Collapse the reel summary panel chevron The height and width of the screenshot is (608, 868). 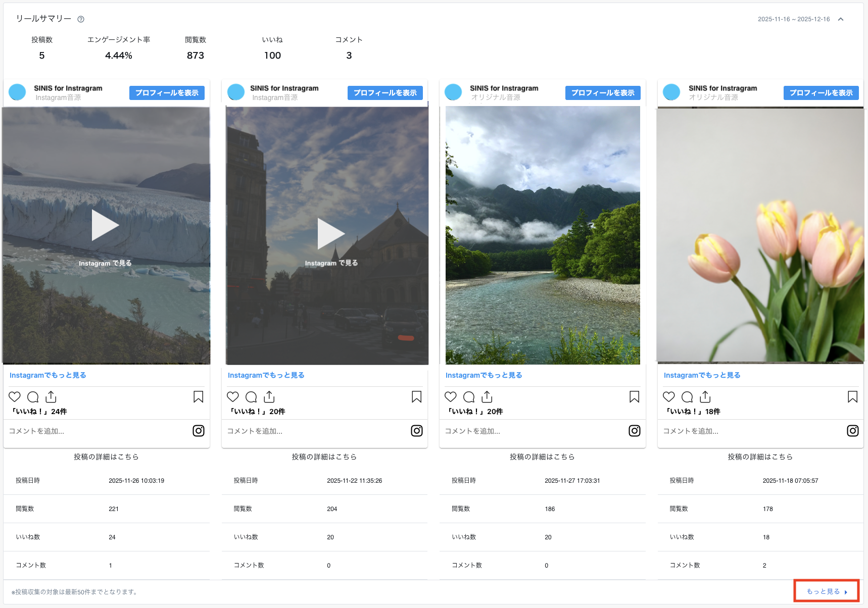click(841, 19)
